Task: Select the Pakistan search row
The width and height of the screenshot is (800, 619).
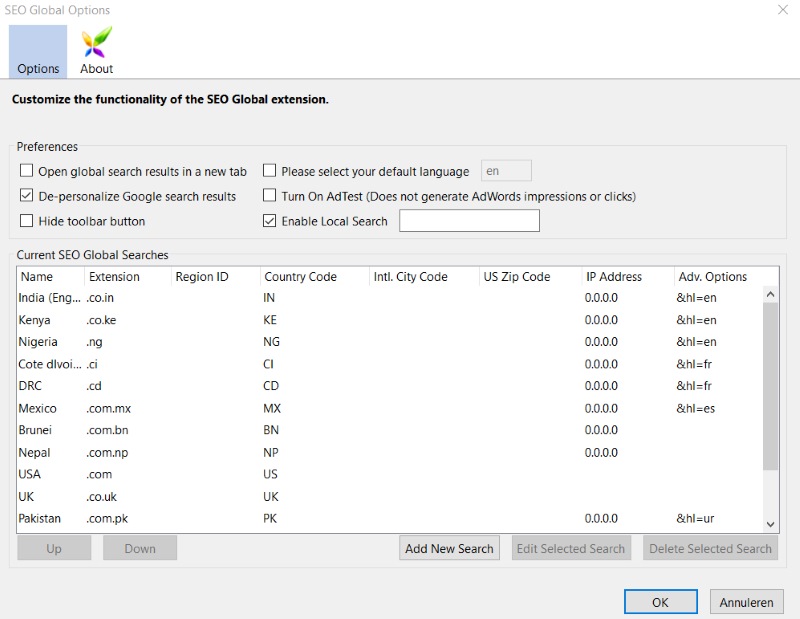Action: 390,518
